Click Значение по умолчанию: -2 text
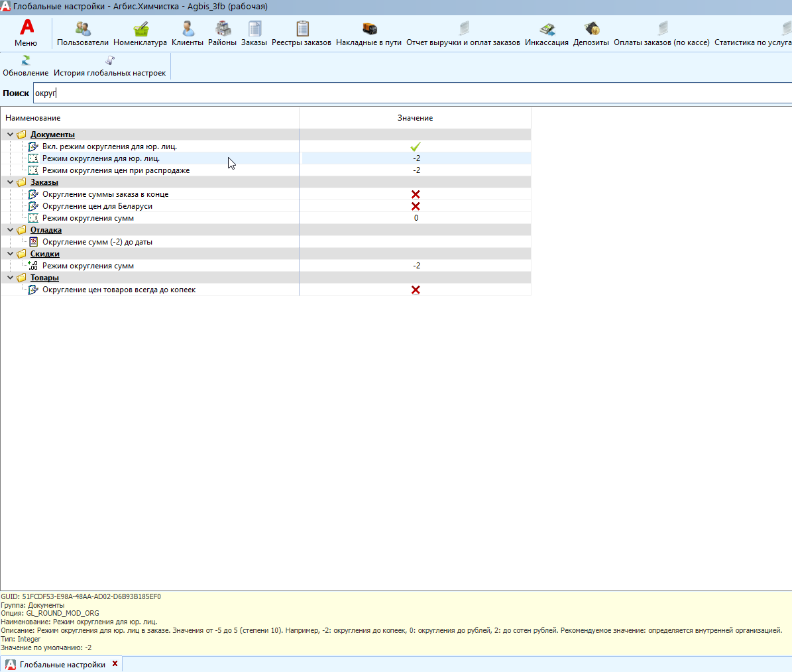 [46, 647]
